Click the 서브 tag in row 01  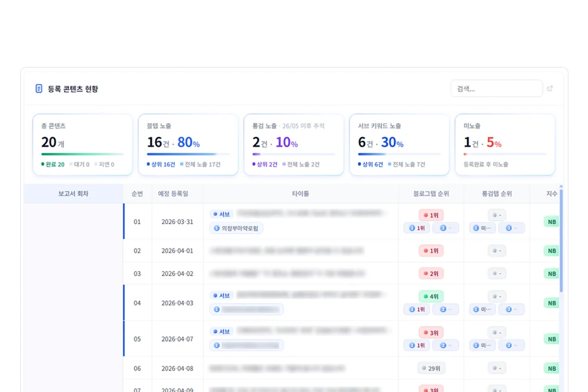222,214
